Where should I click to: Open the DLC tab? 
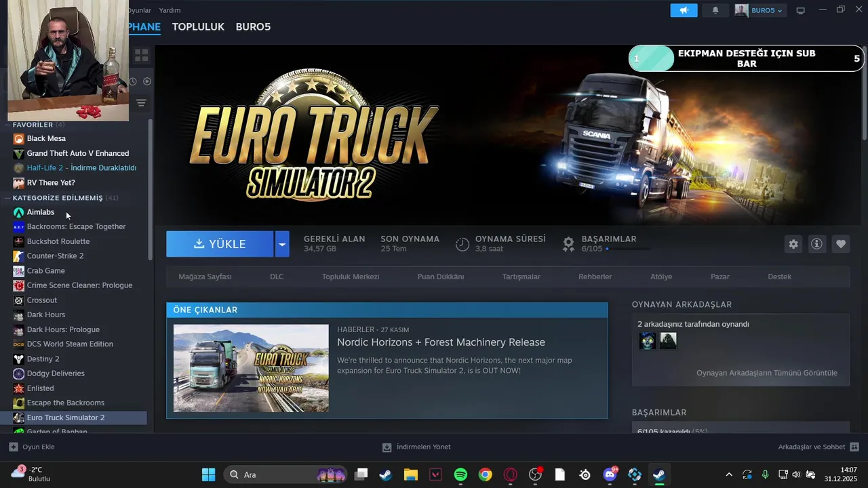click(x=277, y=277)
